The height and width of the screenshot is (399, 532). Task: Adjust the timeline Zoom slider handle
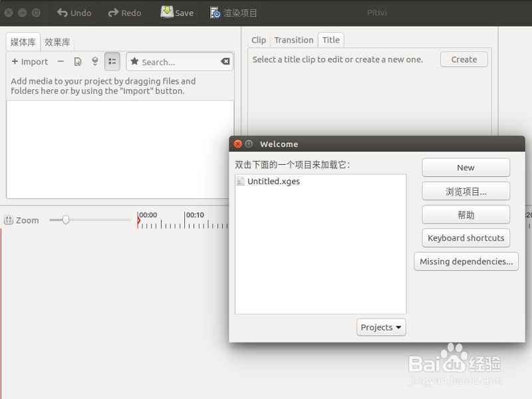tap(66, 220)
